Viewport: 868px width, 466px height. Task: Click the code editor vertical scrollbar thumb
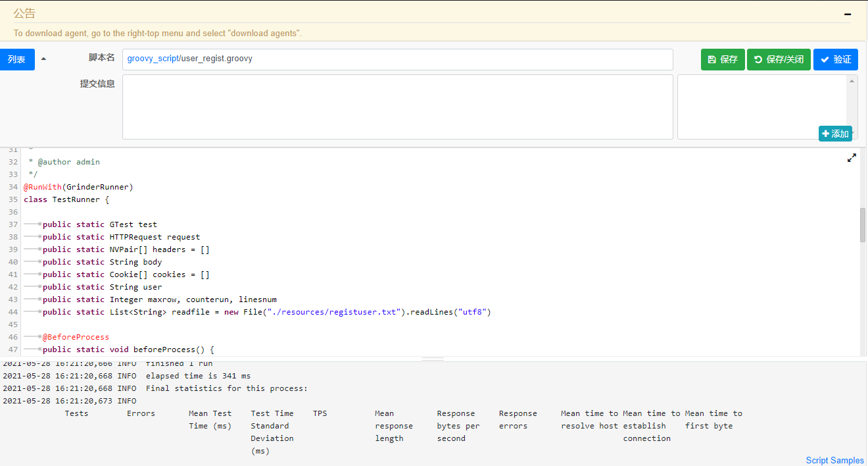[863, 225]
